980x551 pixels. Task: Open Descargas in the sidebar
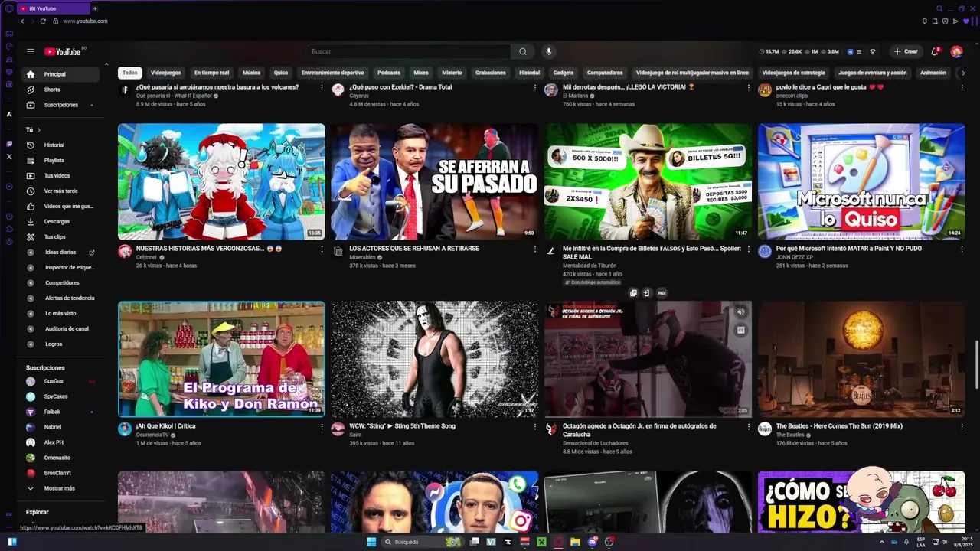(x=62, y=221)
